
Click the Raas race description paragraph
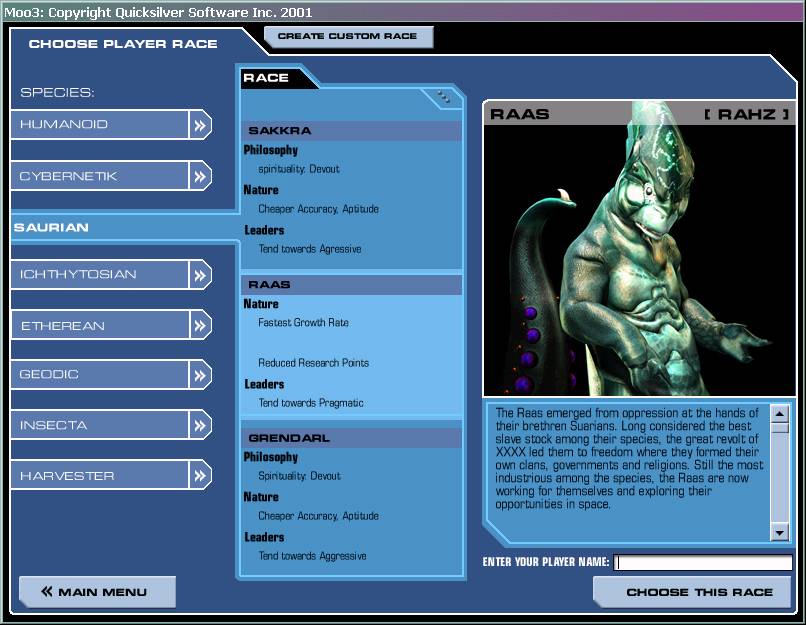630,458
